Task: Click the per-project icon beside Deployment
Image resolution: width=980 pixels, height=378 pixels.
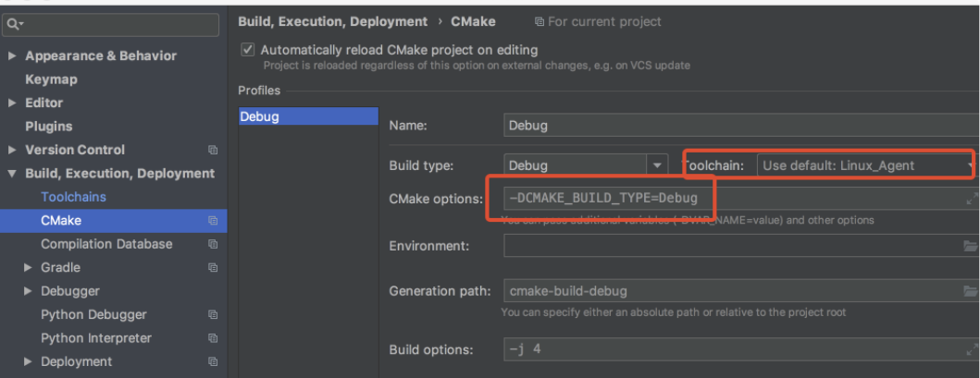Action: click(x=213, y=362)
